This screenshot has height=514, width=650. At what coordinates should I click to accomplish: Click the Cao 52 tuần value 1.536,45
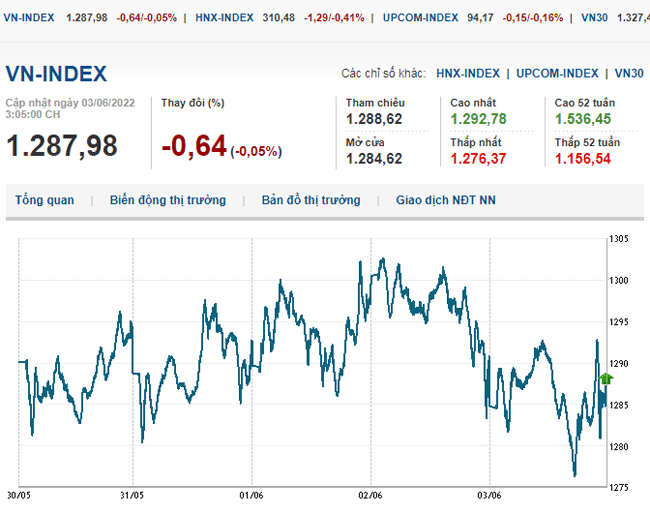[583, 119]
